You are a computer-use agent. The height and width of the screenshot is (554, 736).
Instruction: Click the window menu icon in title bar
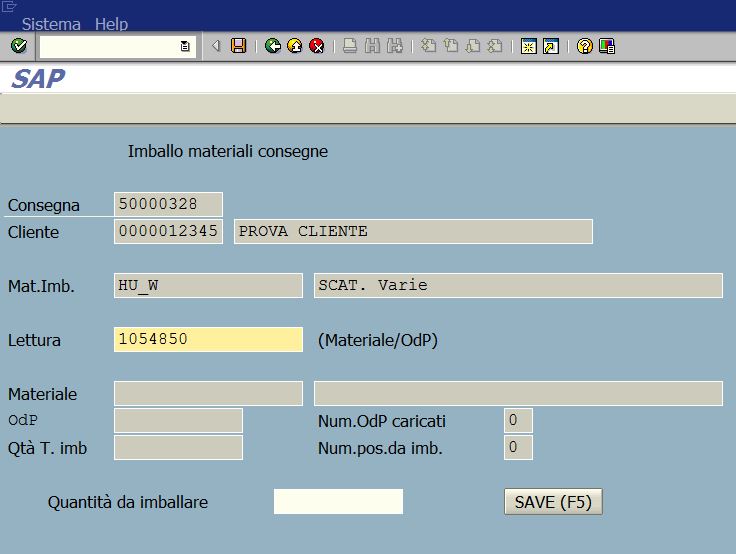(9, 6)
